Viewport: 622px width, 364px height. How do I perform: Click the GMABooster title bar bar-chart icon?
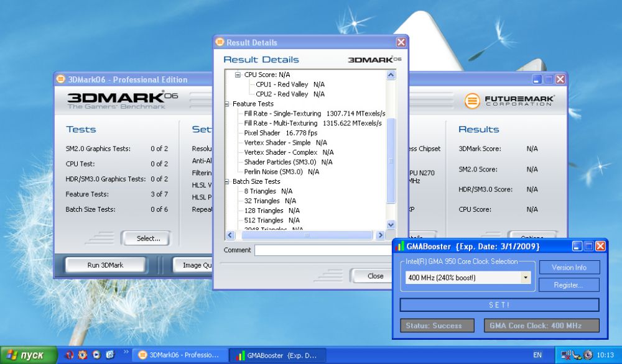pos(400,247)
